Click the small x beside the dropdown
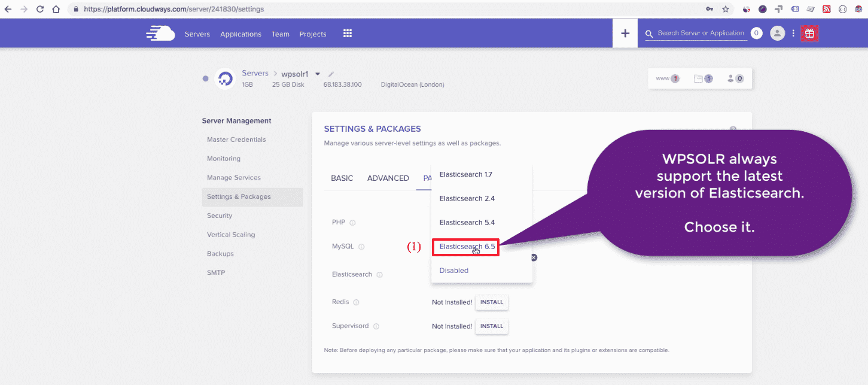Screen dimensions: 868x385 [x=534, y=257]
